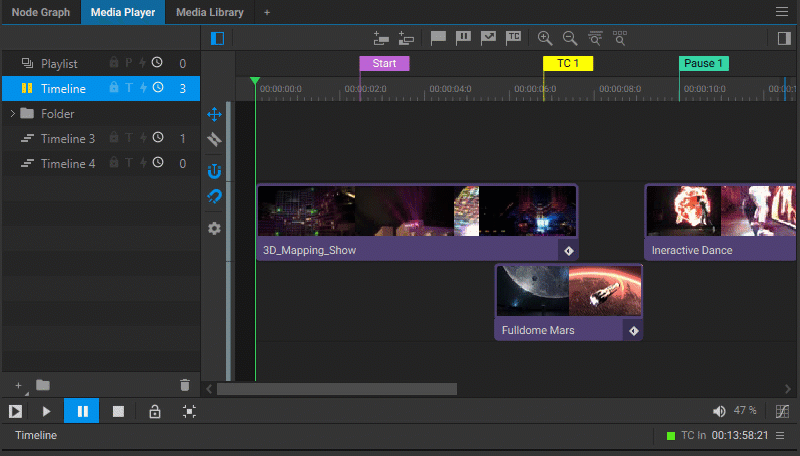Select Timeline 3 in the list
Image resolution: width=800 pixels, height=456 pixels.
tap(101, 138)
